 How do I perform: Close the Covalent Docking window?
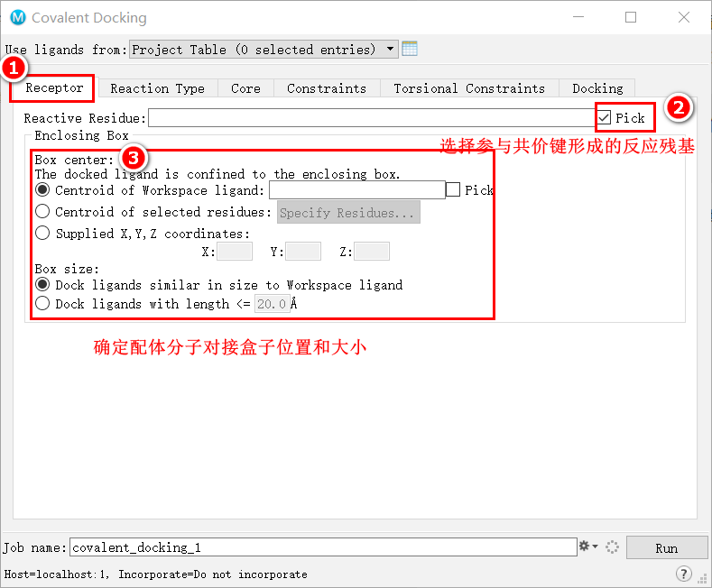tap(684, 17)
